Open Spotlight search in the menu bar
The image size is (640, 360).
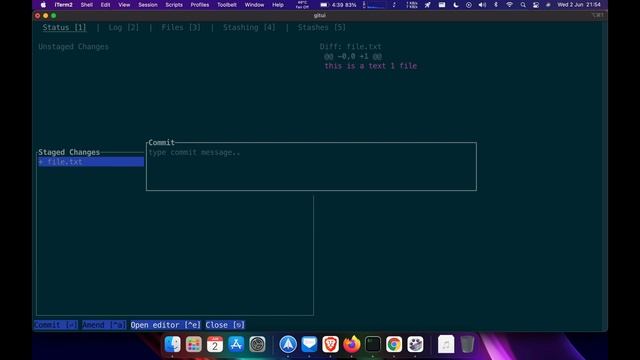click(x=523, y=5)
